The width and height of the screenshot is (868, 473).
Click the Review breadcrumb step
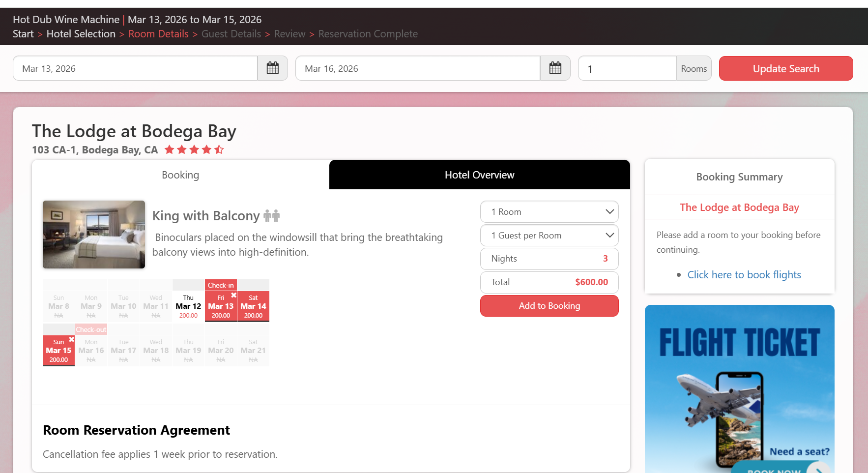[289, 34]
